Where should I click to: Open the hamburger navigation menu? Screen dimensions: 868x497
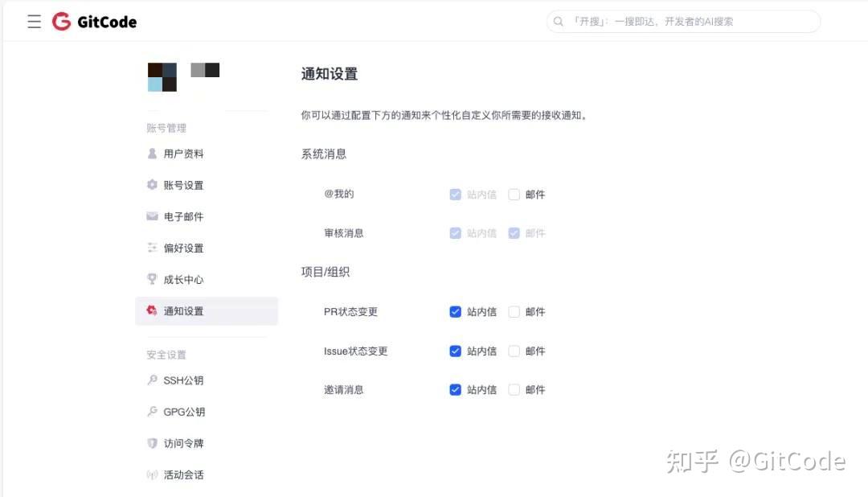click(34, 22)
